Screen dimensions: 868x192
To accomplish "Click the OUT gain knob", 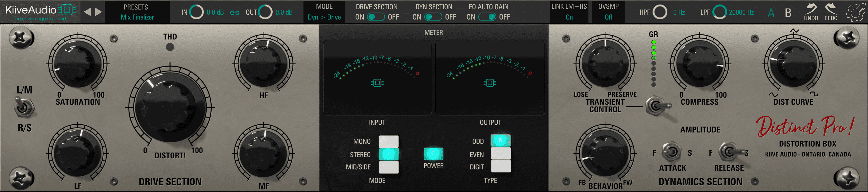I will (265, 12).
